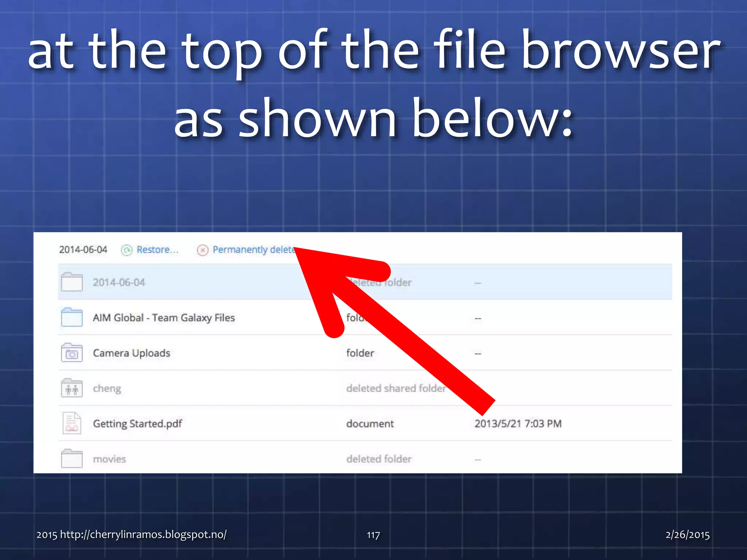This screenshot has height=560, width=747.
Task: Click the 2/26/2015 footer date
Action: 688,535
